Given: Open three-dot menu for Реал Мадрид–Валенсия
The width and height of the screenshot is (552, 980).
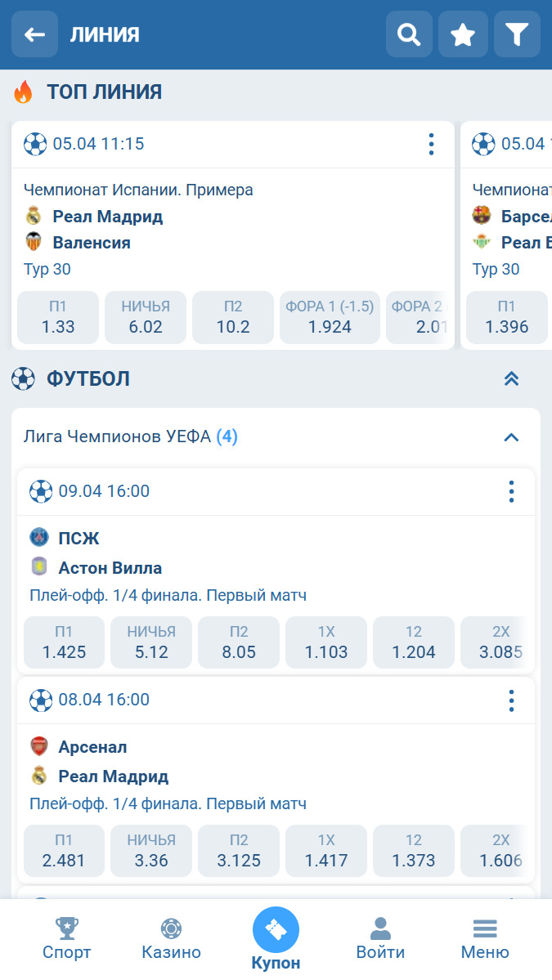Looking at the screenshot, I should (x=431, y=145).
